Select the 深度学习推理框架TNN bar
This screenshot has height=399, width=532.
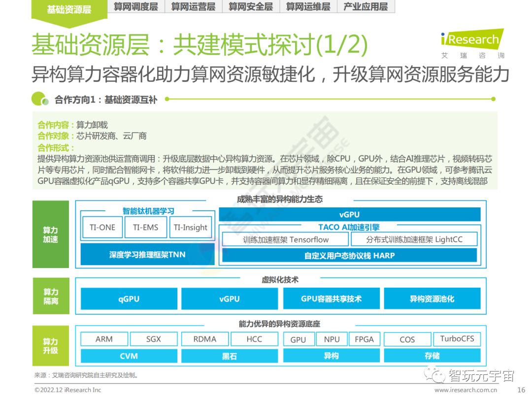click(148, 255)
